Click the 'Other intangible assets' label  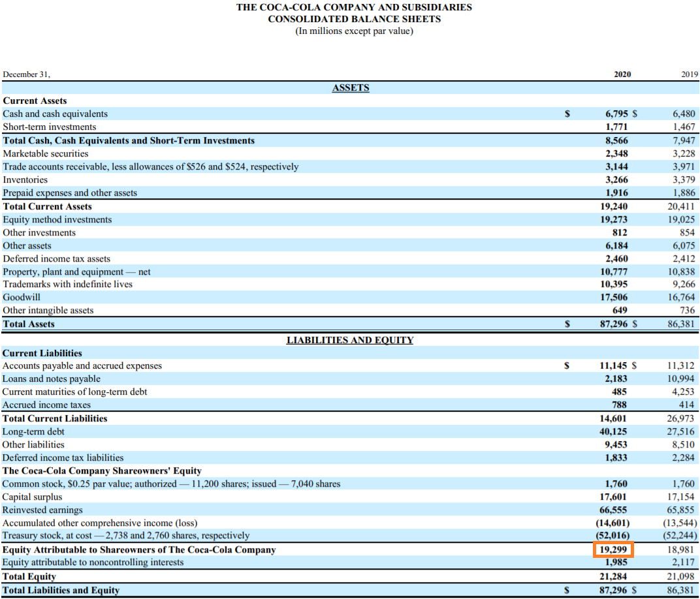[48, 310]
